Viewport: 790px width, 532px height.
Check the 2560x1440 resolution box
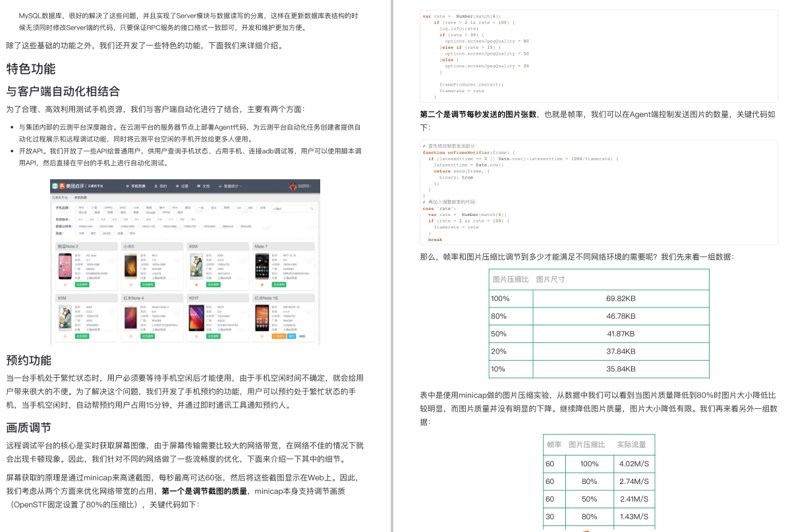76,226
